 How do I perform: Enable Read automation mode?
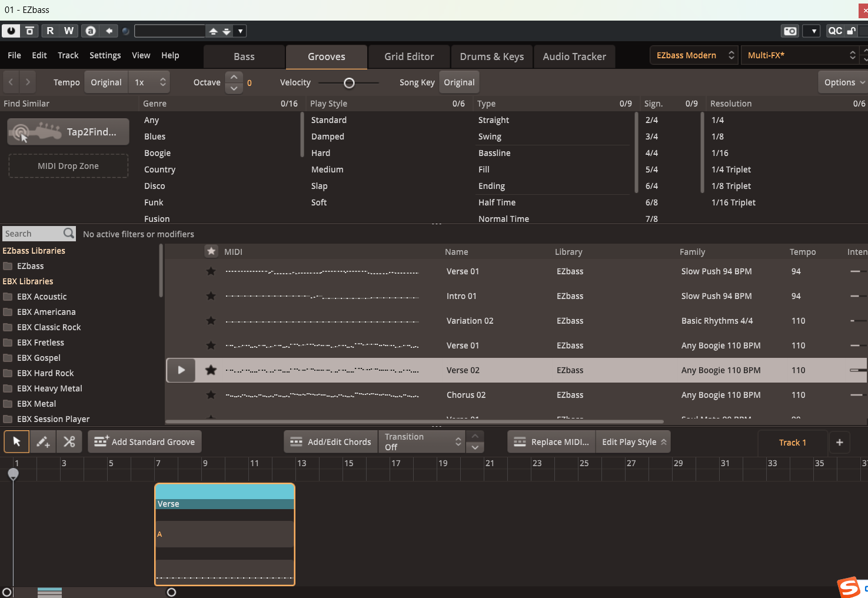tap(50, 31)
